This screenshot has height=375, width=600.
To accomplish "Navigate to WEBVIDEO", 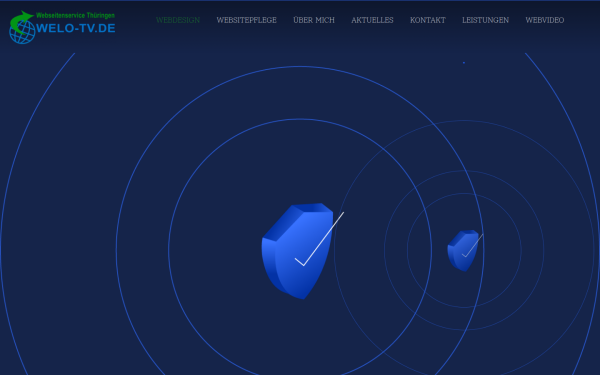I will pyautogui.click(x=545, y=20).
